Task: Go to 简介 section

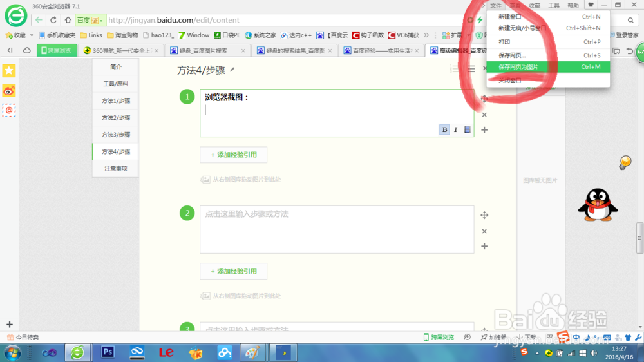Action: click(x=116, y=66)
